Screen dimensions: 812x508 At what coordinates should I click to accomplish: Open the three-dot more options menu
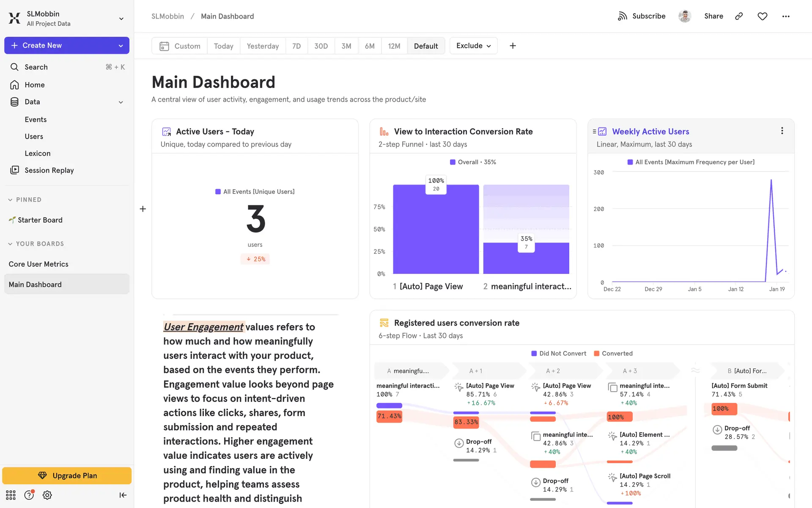tap(785, 16)
